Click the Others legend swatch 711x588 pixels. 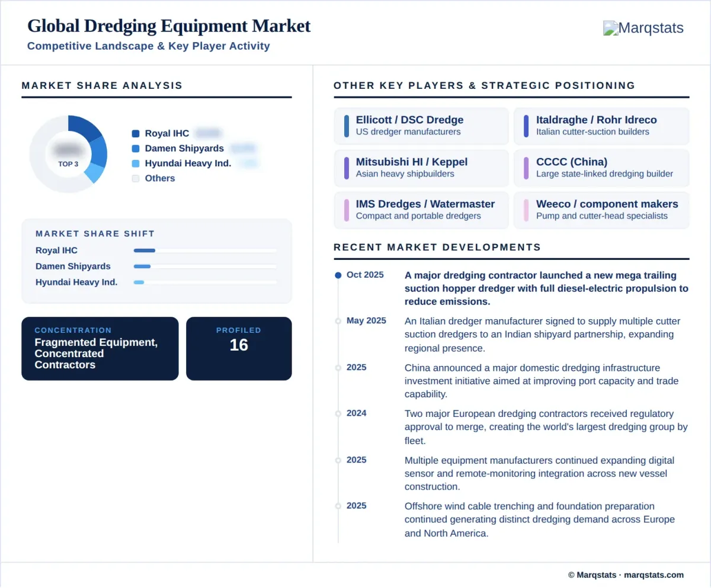pyautogui.click(x=136, y=178)
